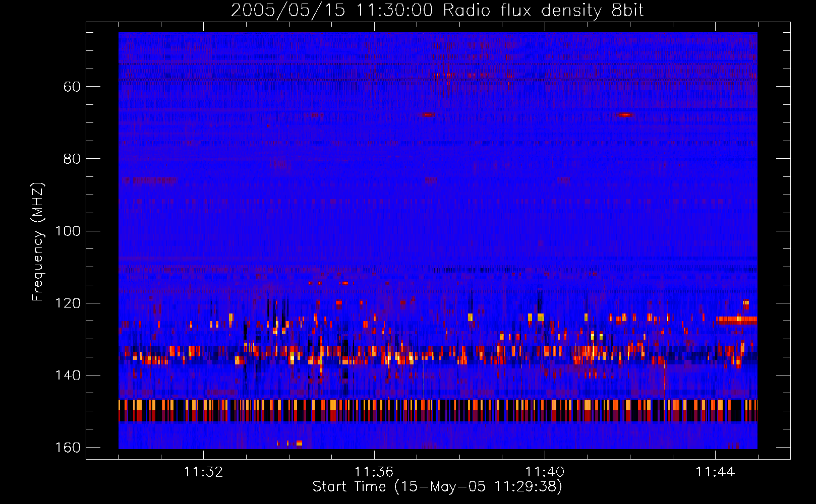Click the 140 frequency tick label

coord(68,375)
